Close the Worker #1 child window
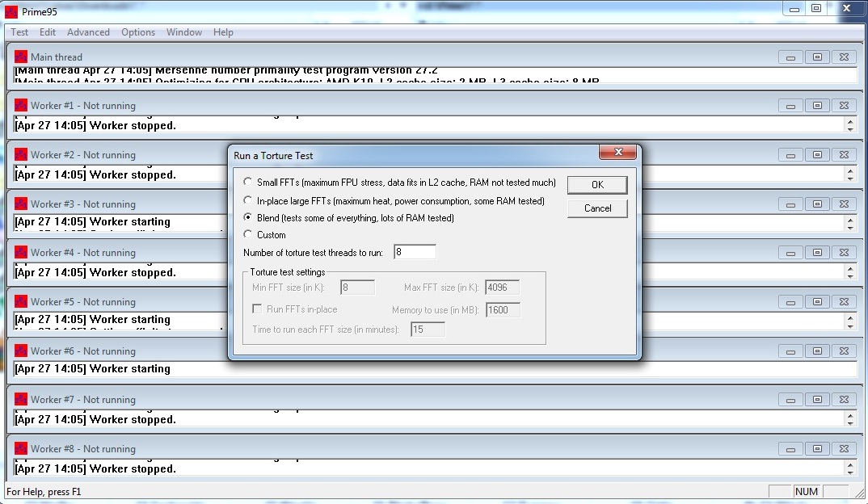Screen dimensions: 868x504 point(844,106)
